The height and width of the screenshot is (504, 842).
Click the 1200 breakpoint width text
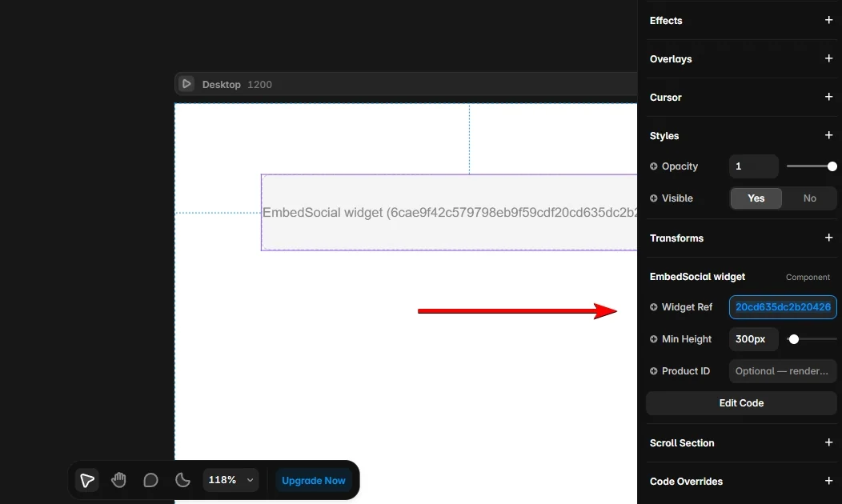coord(259,84)
